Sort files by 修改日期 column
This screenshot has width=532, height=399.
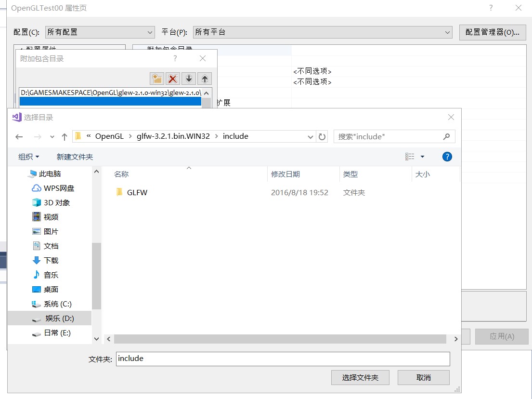(285, 174)
